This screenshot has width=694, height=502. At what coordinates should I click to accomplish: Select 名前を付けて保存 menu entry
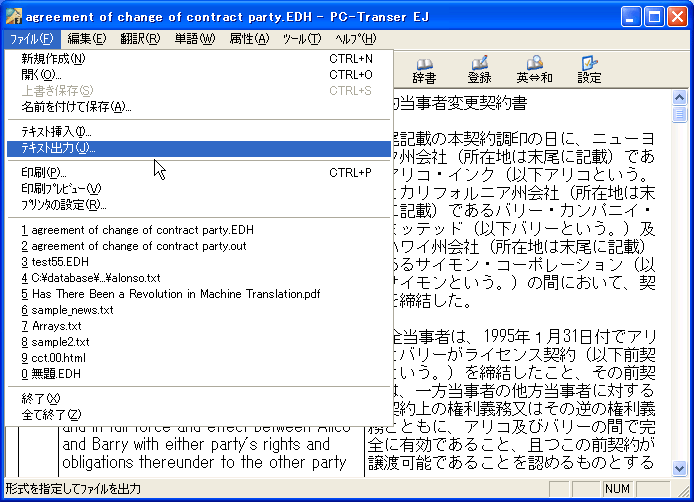coord(76,107)
